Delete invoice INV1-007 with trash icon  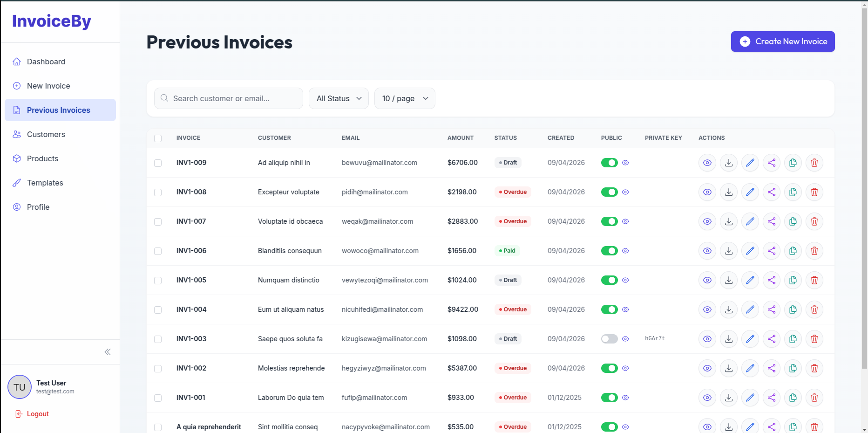point(814,221)
